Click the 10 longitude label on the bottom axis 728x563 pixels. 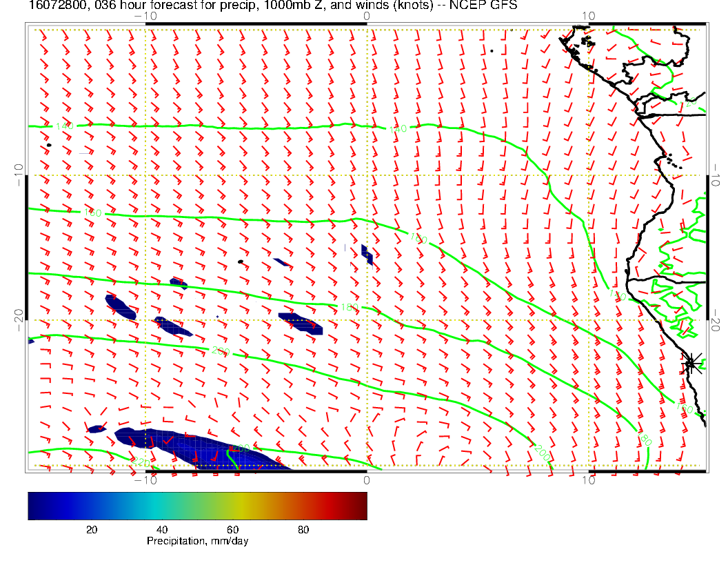(589, 480)
